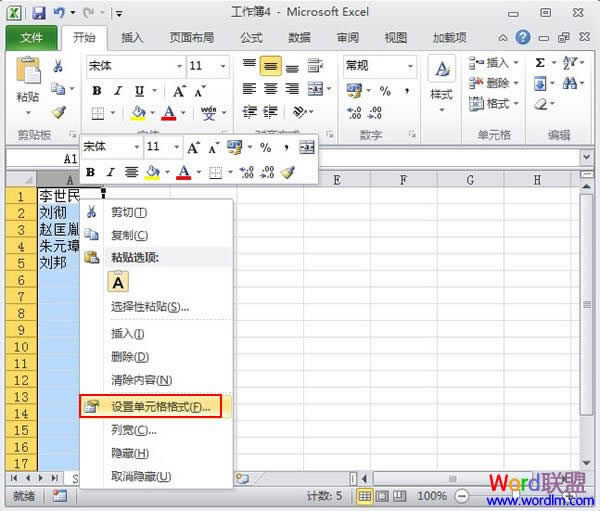The height and width of the screenshot is (511, 600).
Task: Click the AutoSum sigma icon
Action: [540, 63]
